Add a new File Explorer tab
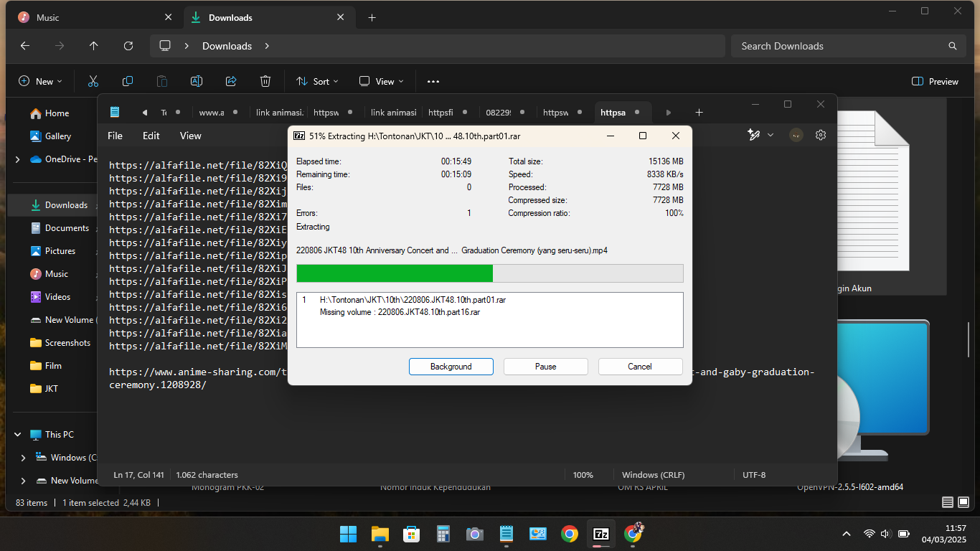980x551 pixels. point(372,17)
